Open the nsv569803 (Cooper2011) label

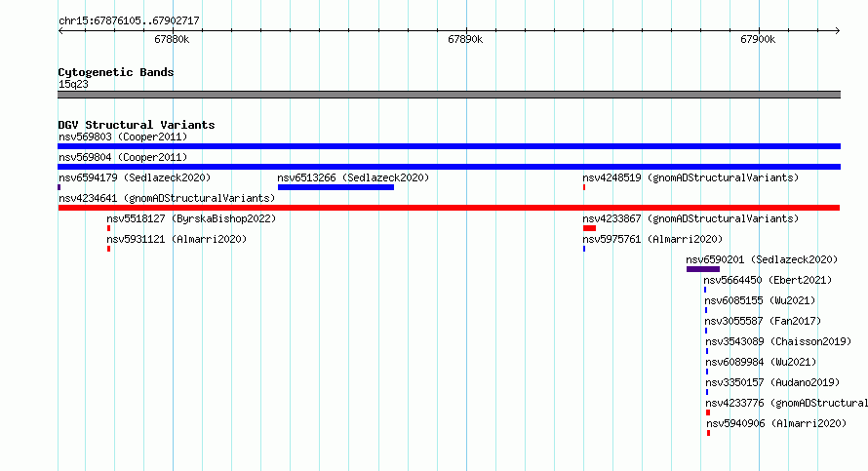pos(123,137)
